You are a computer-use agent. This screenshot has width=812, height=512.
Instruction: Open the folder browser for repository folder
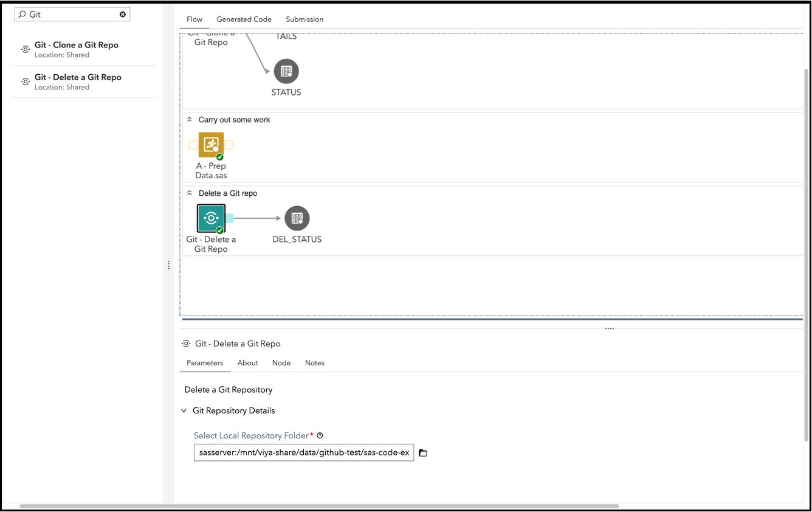(x=423, y=453)
